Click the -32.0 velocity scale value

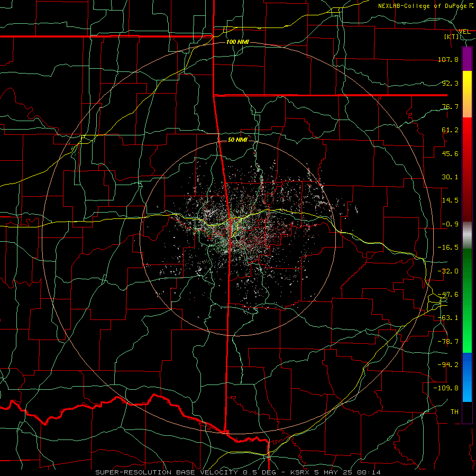(x=448, y=271)
